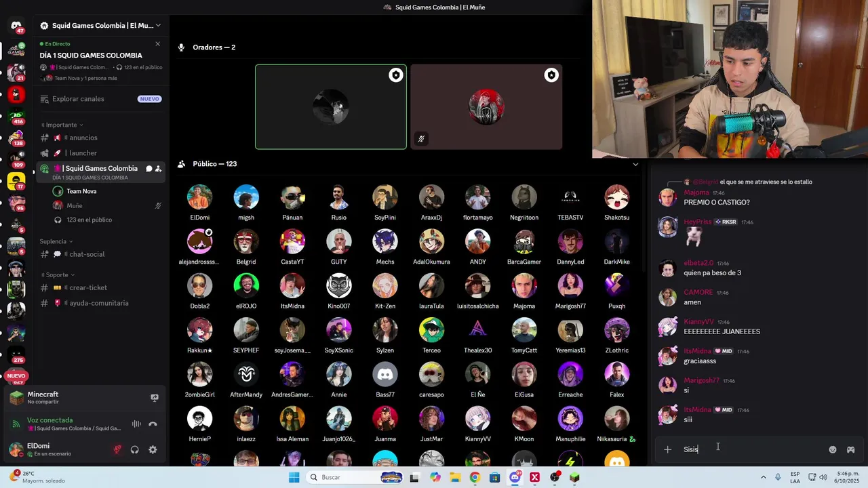Collapse the Público audience list chevron
Screen dimensions: 868x488
[635, 164]
